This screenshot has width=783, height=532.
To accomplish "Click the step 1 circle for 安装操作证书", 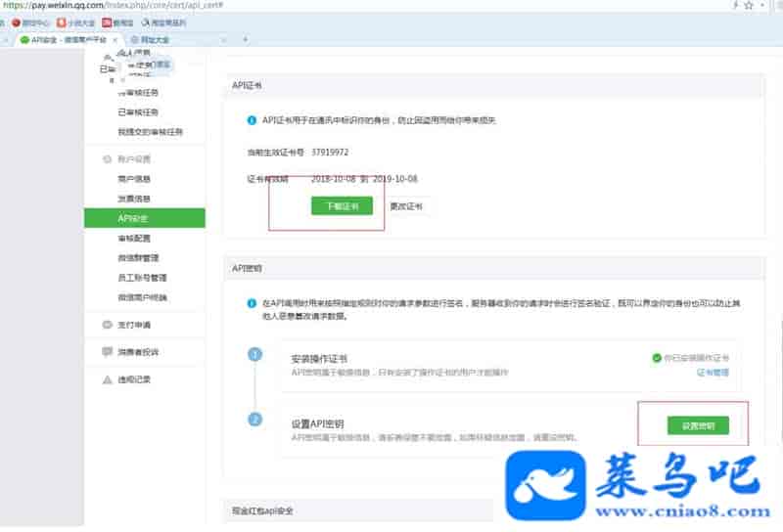I will point(253,355).
